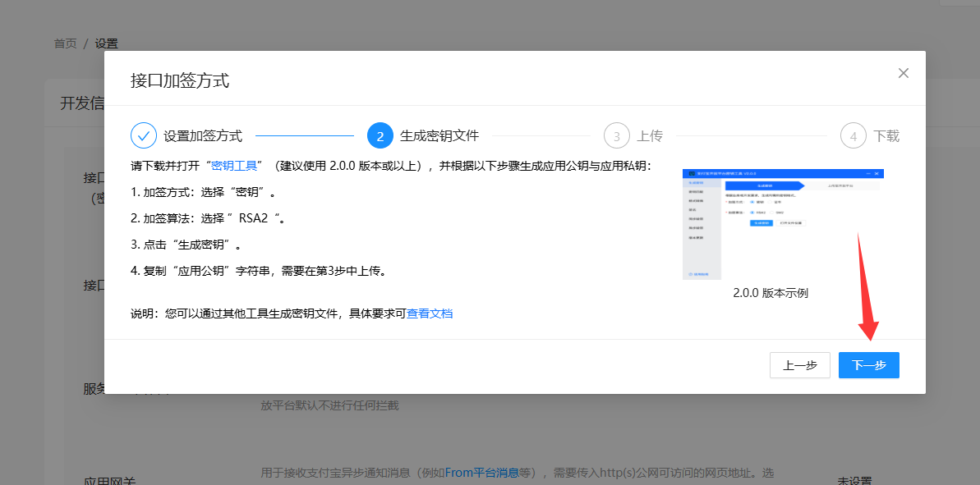Screen dimensions: 980x485
Task: Select the RSA2 radio option in the example image
Action: pos(750,213)
